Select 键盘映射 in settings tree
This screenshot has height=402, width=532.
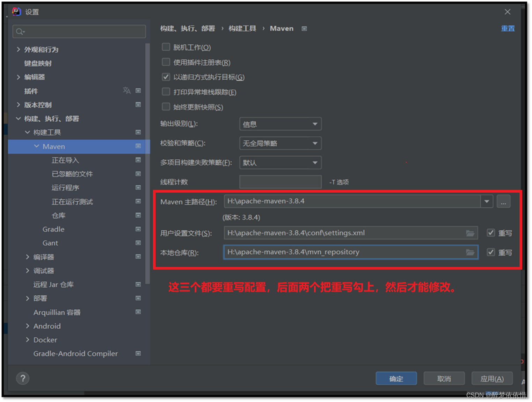pos(38,63)
